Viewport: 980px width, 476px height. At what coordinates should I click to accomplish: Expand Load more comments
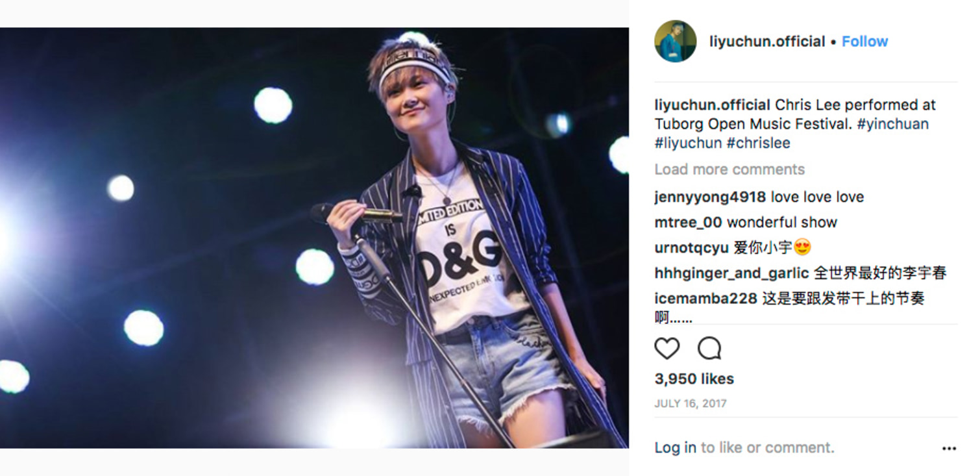[729, 169]
